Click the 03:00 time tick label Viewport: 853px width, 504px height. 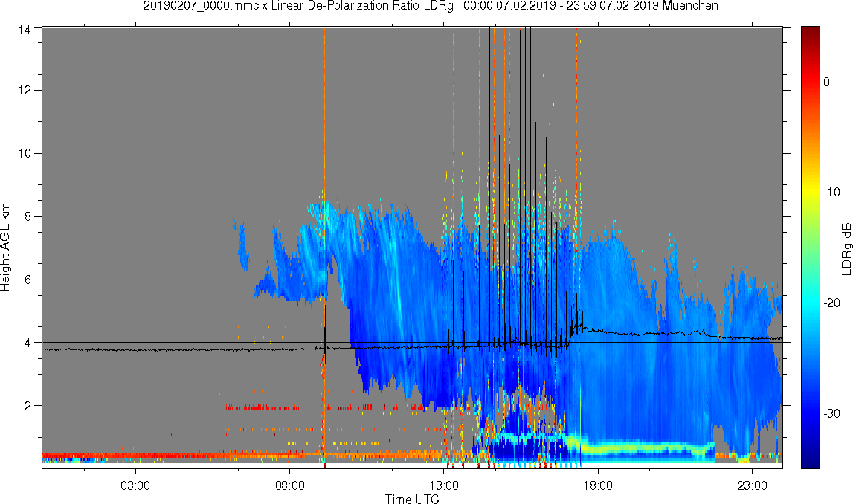[x=135, y=485]
